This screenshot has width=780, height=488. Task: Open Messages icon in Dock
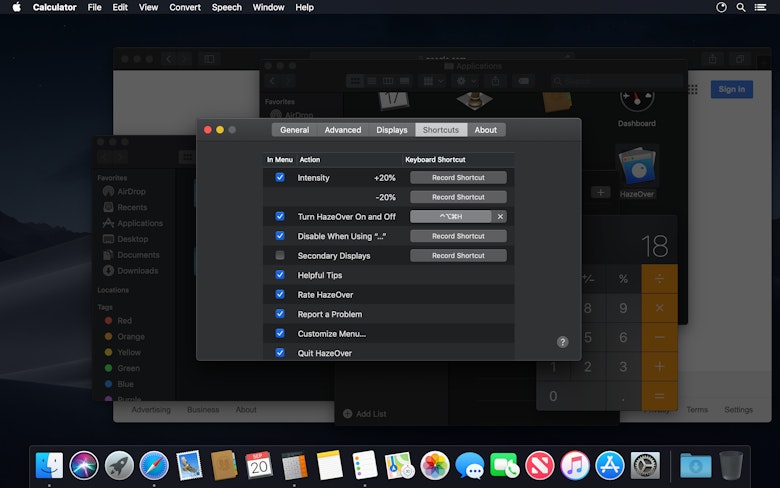pos(470,465)
